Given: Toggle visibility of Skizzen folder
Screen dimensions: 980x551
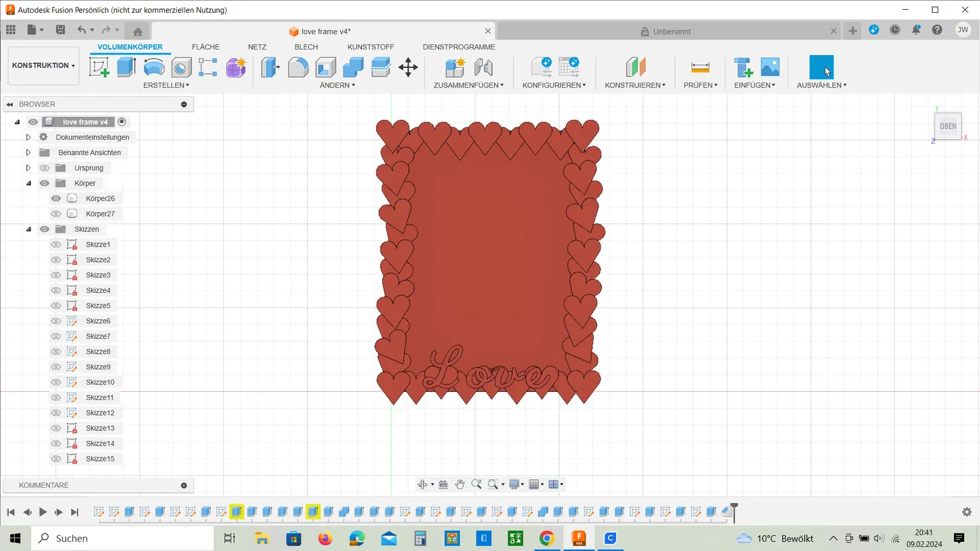Looking at the screenshot, I should point(45,229).
